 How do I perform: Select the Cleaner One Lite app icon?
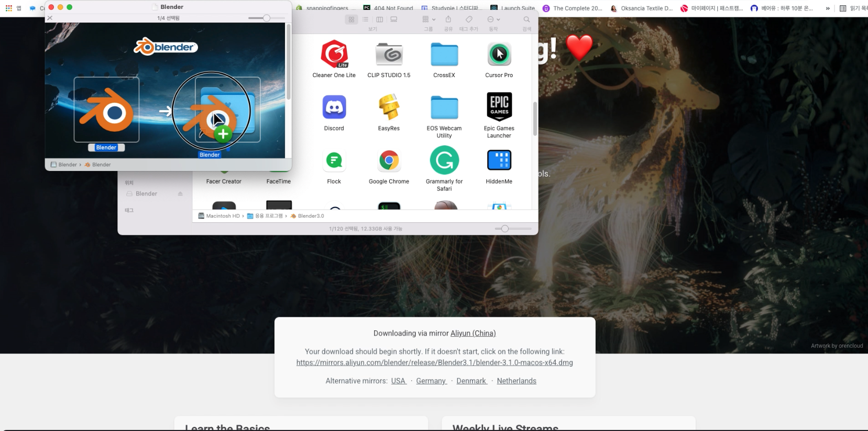coord(334,54)
